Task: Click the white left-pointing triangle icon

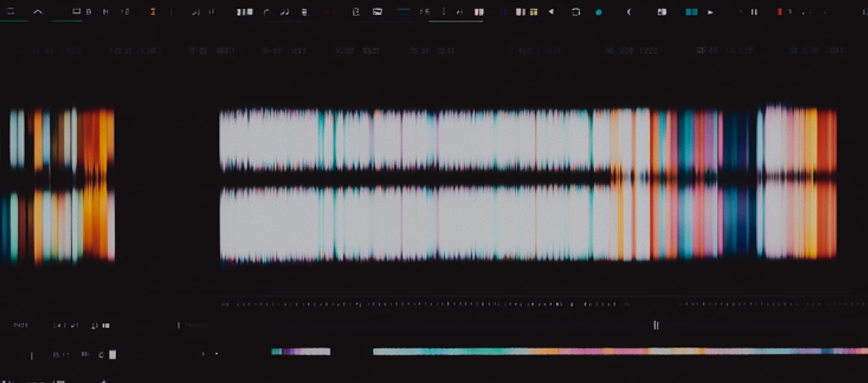Action: pyautogui.click(x=551, y=12)
